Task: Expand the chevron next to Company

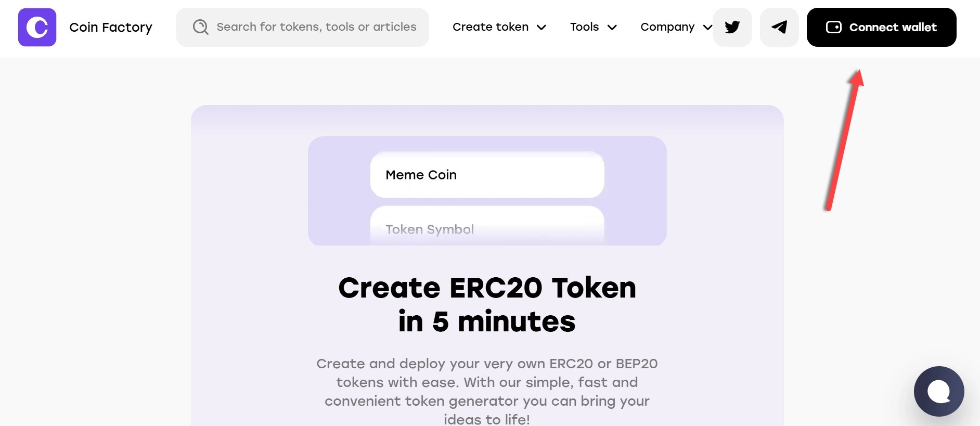Action: (707, 28)
